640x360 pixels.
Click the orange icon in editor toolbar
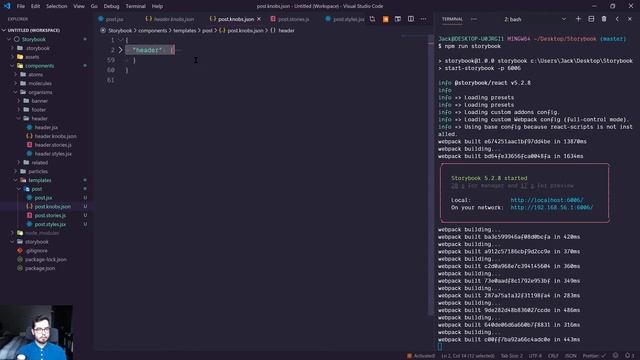[x=385, y=19]
